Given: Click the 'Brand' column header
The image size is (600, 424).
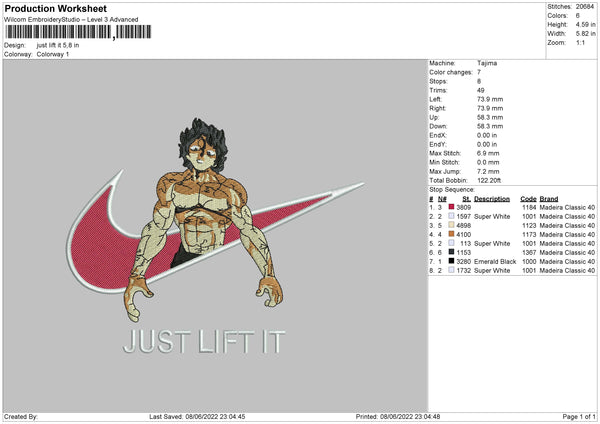Looking at the screenshot, I should click(549, 199).
